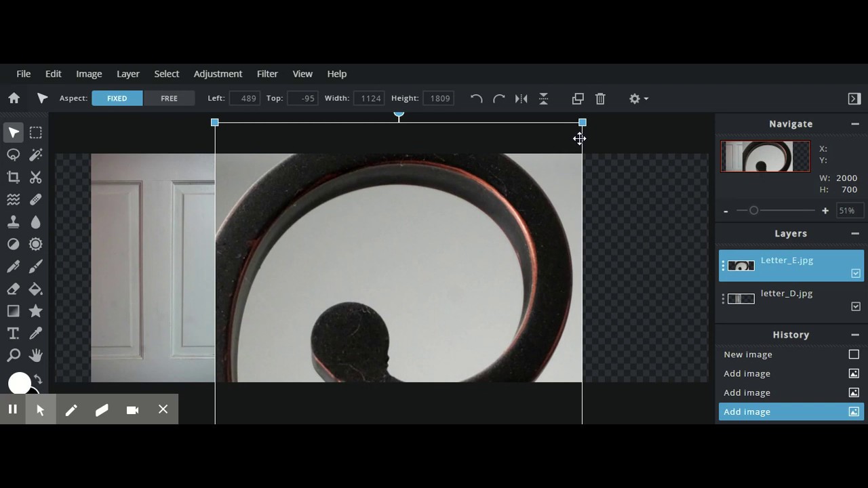Open the settings gear dropdown
Screen dimensions: 868x488
pos(637,99)
